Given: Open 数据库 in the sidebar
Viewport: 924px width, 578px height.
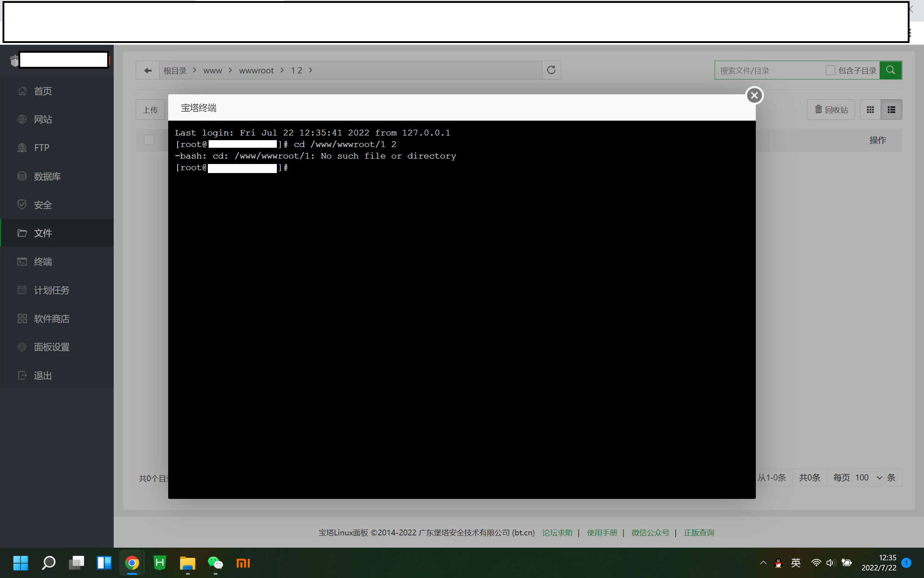Looking at the screenshot, I should [57, 176].
